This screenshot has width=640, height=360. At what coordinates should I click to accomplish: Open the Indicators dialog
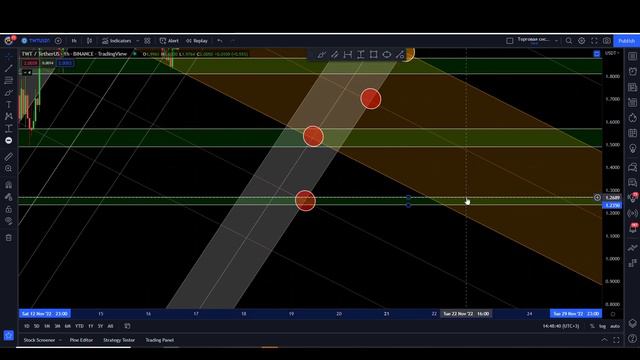coord(117,41)
